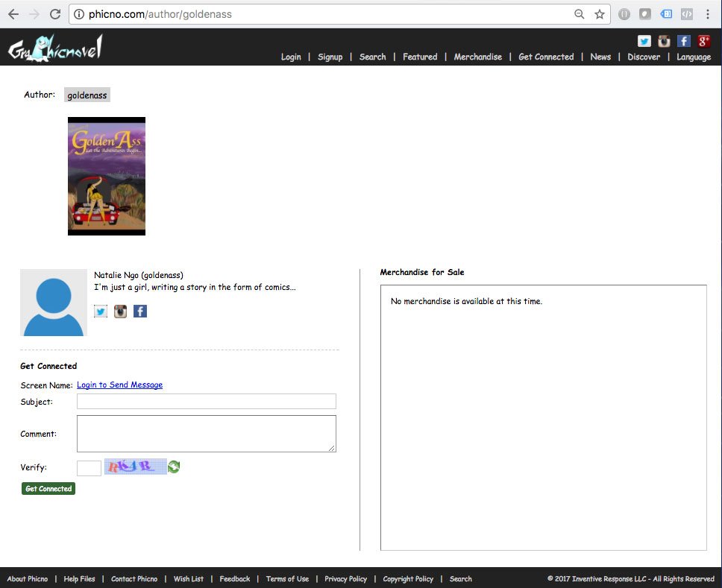This screenshot has height=588, width=722.
Task: Click the 'Merchandise for Sale' heading
Action: pyautogui.click(x=421, y=272)
